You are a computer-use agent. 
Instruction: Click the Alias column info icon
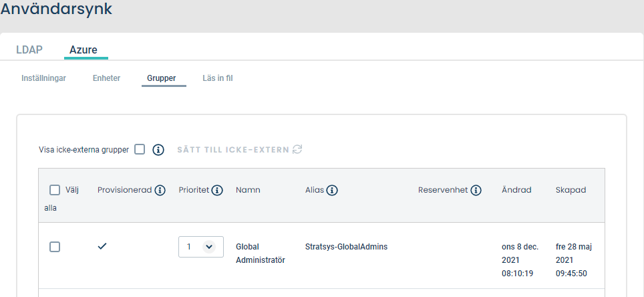tap(332, 190)
